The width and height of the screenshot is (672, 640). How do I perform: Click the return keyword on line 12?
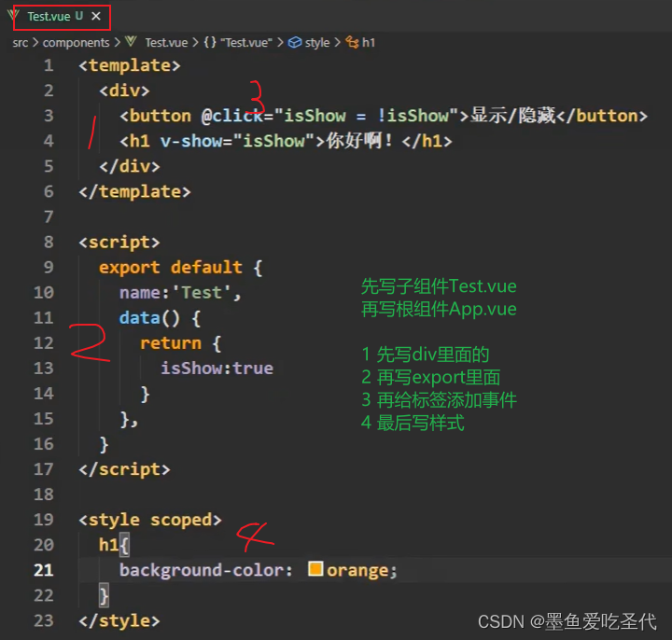click(171, 343)
